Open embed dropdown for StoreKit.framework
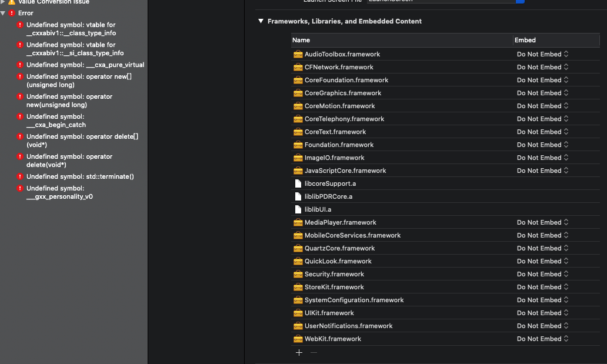This screenshot has height=364, width=607. pos(542,287)
